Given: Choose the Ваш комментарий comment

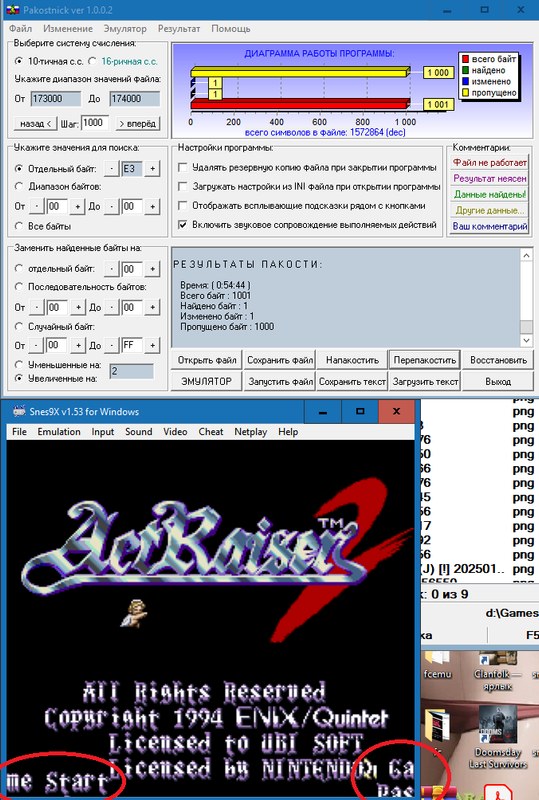Looking at the screenshot, I should (489, 226).
